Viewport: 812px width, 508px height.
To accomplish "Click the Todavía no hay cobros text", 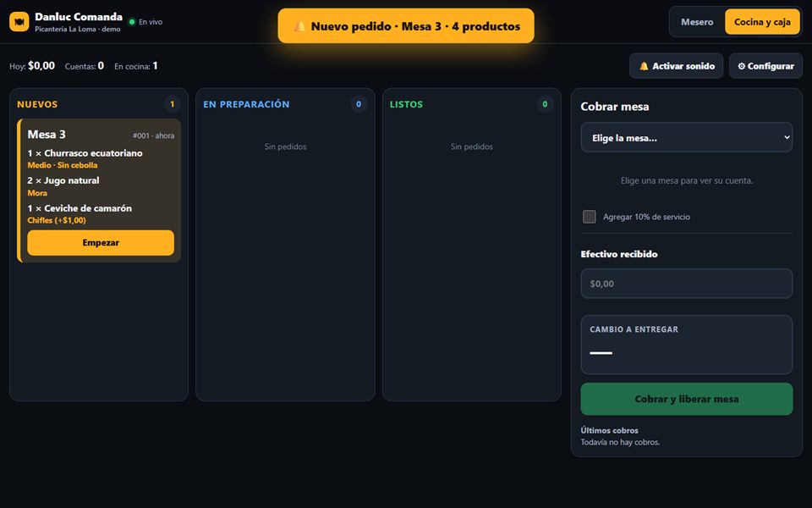I will tap(620, 442).
